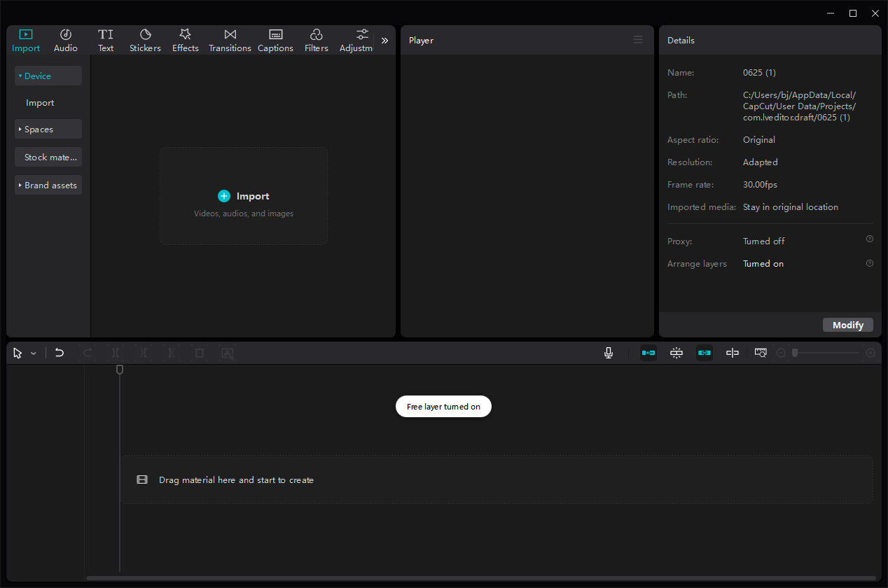Image resolution: width=888 pixels, height=588 pixels.
Task: Click the 'Free layer turned on' notification
Action: [x=443, y=406]
